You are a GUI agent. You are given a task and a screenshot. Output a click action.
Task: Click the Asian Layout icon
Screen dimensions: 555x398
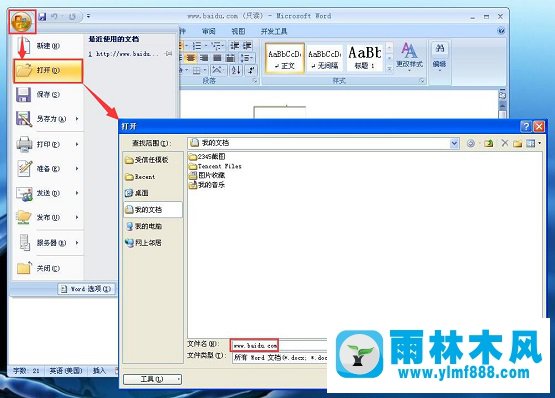click(218, 70)
